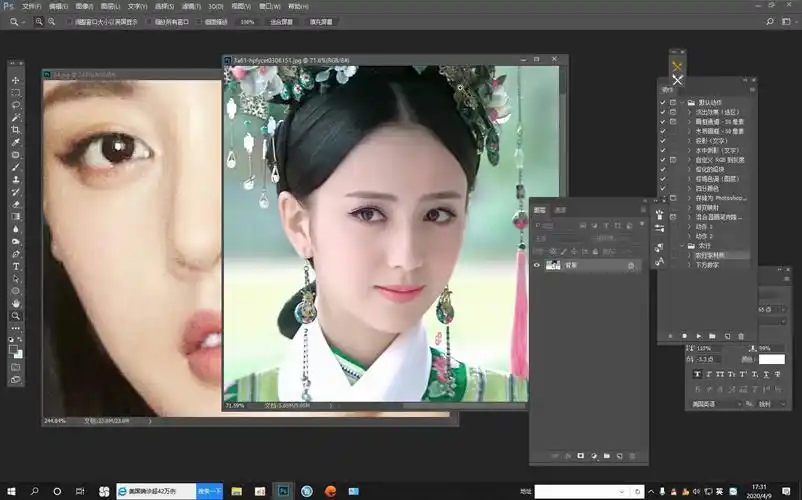Open the 窗口 menu

tap(270, 7)
